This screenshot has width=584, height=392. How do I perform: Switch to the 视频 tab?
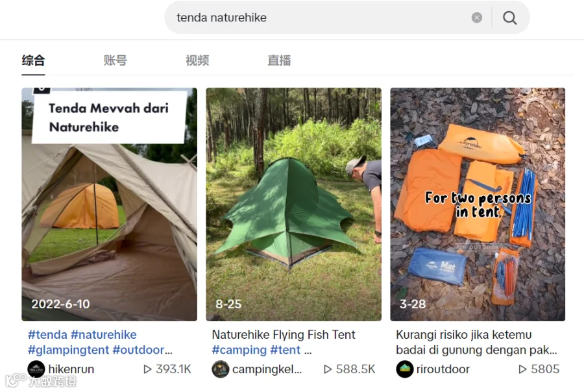[197, 60]
